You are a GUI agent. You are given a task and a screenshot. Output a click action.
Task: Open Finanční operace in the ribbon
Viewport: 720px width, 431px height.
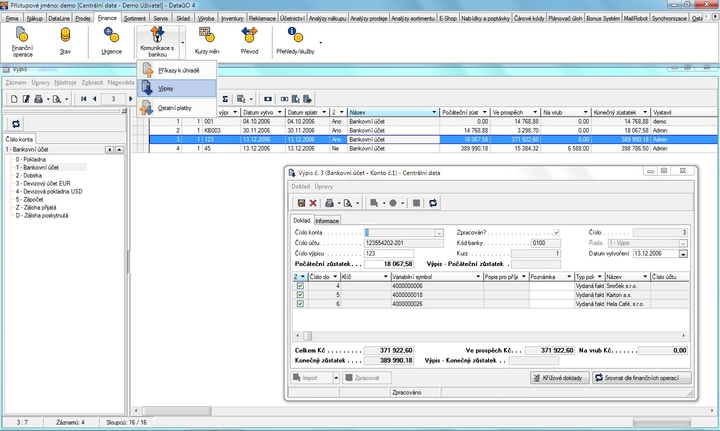click(22, 41)
